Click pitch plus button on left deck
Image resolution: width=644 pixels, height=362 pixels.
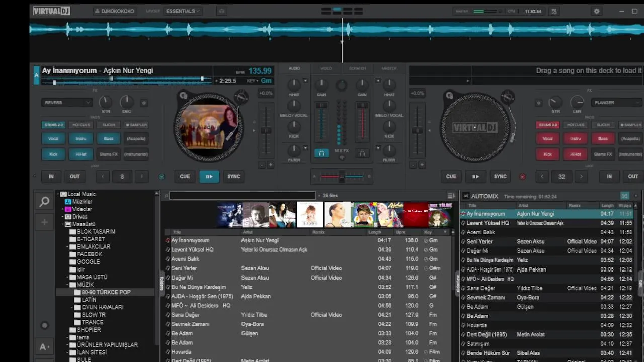tap(270, 165)
